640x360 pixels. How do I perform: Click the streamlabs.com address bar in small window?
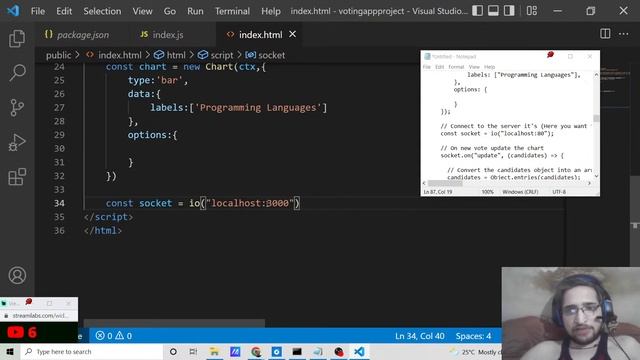pos(39,316)
